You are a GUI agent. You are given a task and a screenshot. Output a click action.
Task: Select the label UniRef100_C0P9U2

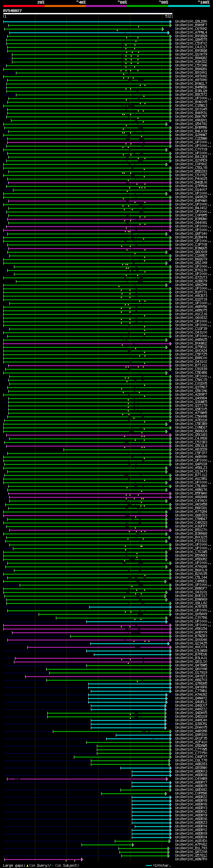[191, 164]
